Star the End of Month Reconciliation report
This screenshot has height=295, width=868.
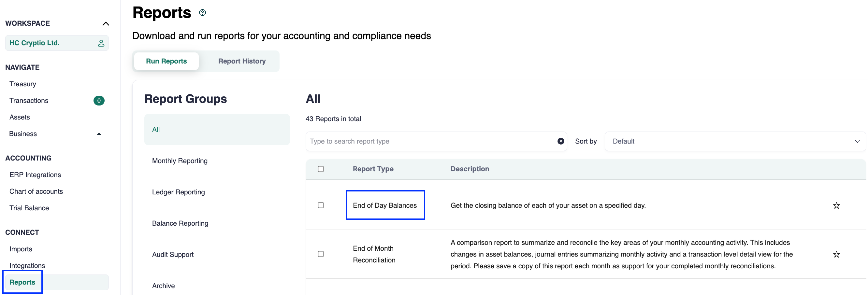836,254
